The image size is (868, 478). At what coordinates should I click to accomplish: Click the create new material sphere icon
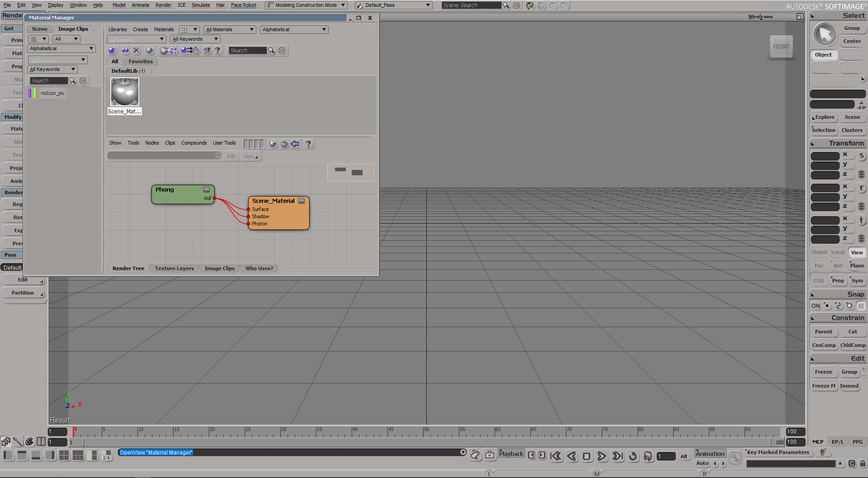pyautogui.click(x=112, y=51)
